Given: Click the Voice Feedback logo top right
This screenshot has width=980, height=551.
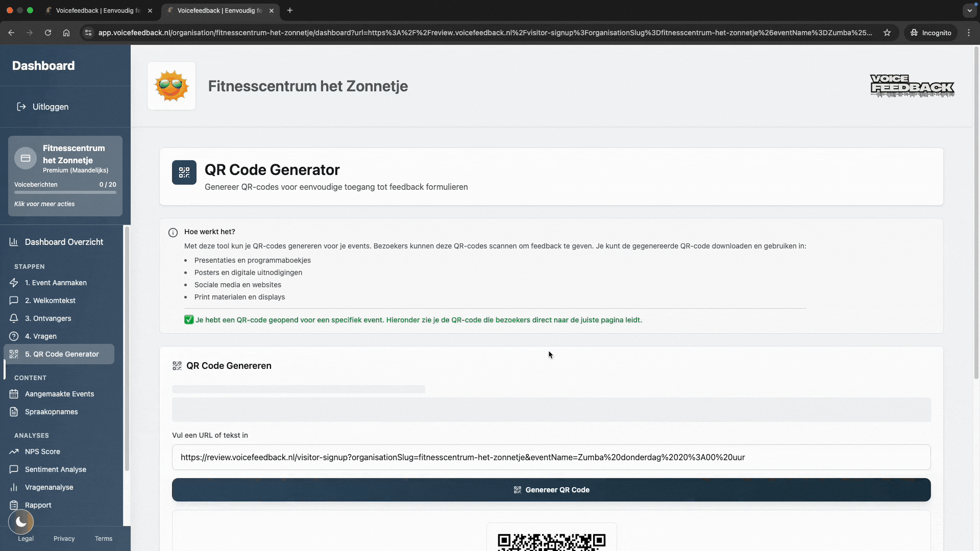Looking at the screenshot, I should click(912, 86).
